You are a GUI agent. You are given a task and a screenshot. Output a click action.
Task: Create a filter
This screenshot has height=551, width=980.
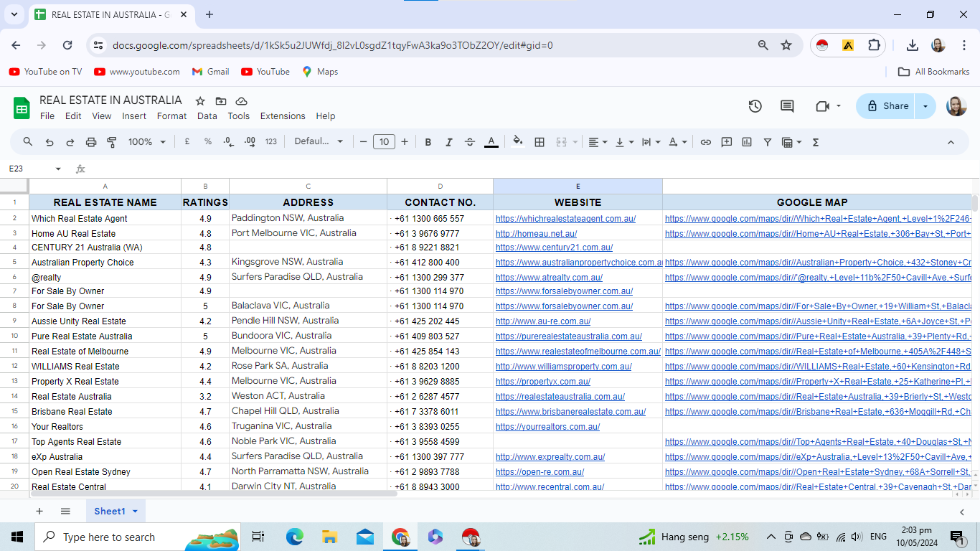pyautogui.click(x=768, y=142)
